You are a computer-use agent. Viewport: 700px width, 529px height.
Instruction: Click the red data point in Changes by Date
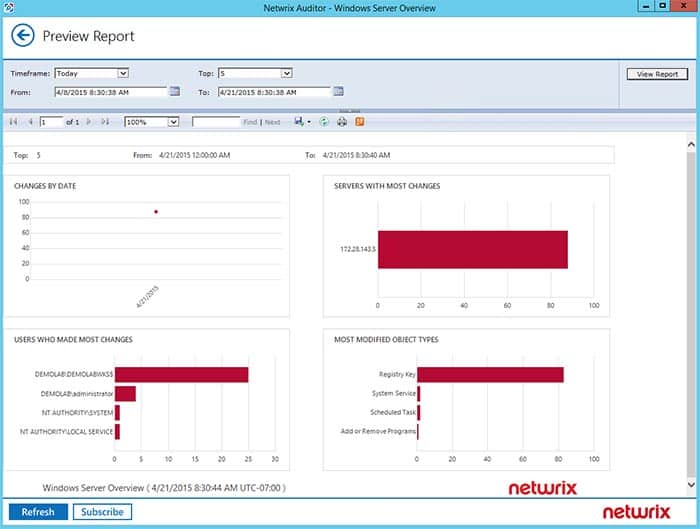pos(156,212)
